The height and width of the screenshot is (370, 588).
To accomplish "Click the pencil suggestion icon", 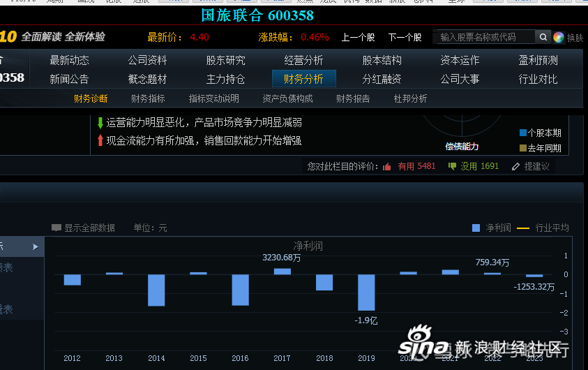I will [516, 166].
